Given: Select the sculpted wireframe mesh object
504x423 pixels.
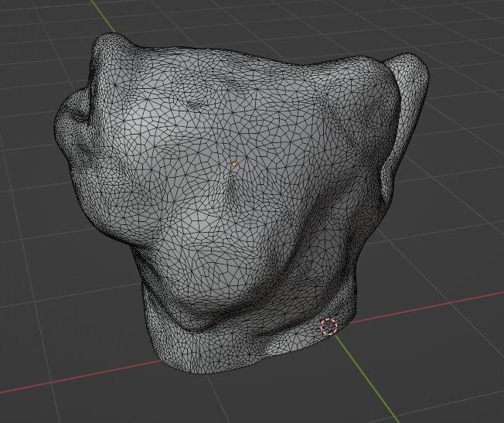Looking at the screenshot, I should pyautogui.click(x=241, y=203).
